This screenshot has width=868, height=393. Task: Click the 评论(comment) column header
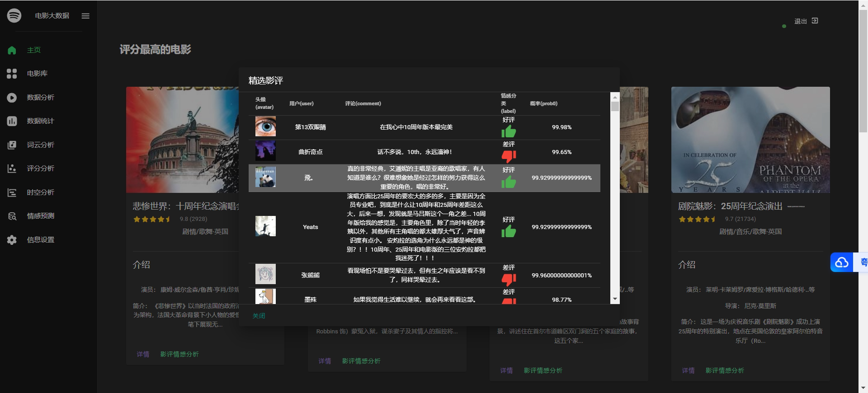[x=363, y=103]
